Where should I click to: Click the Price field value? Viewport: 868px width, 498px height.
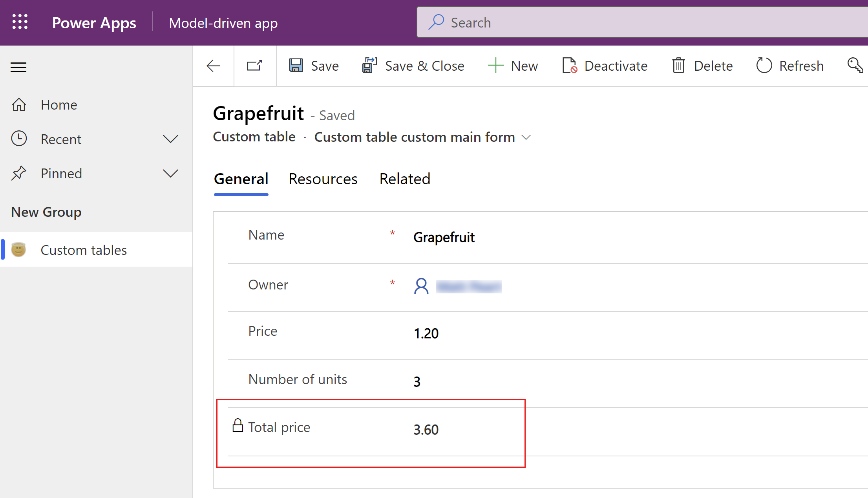click(x=426, y=333)
